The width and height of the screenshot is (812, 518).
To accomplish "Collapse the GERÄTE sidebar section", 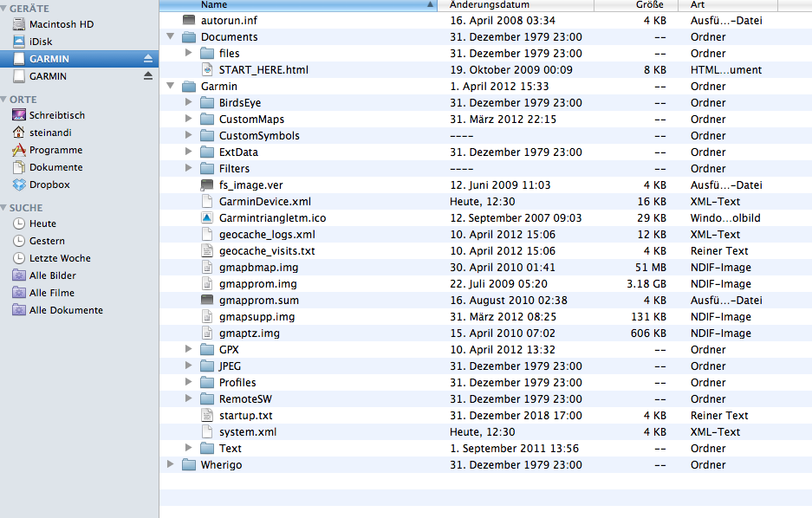I will pyautogui.click(x=3, y=9).
